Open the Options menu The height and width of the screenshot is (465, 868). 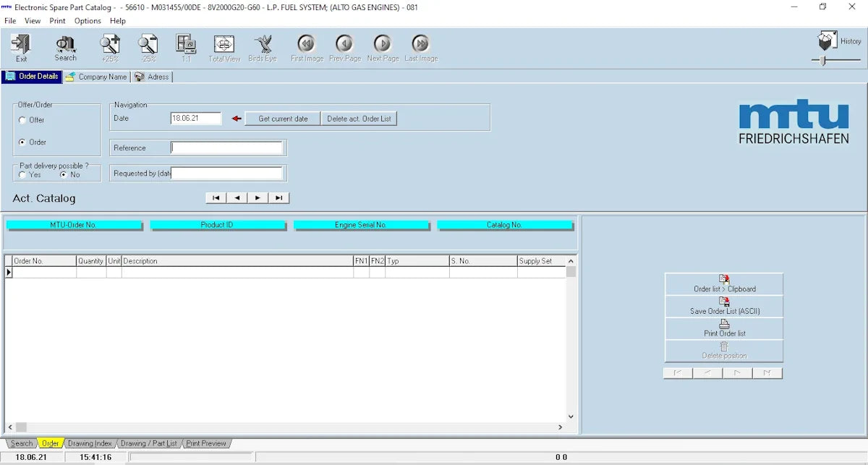[x=88, y=21]
